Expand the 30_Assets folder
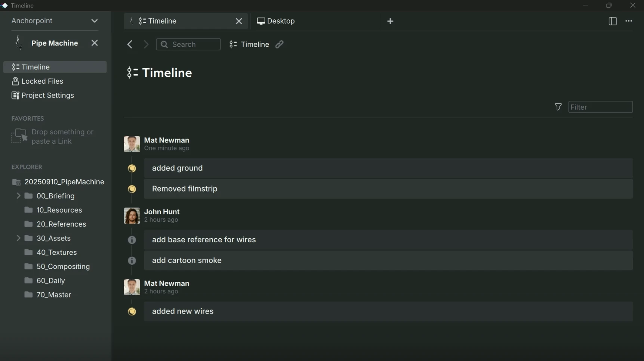 (18, 238)
